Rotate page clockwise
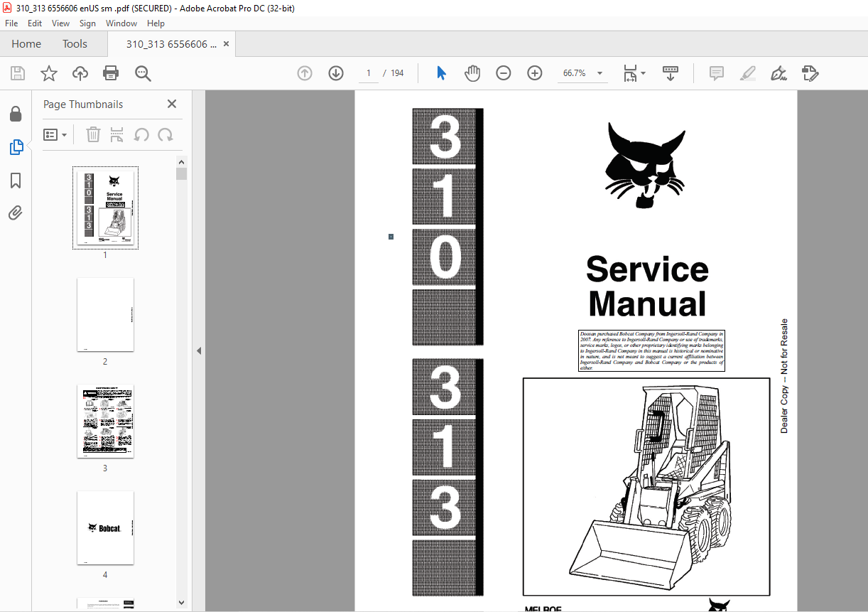868x612 pixels. [166, 134]
